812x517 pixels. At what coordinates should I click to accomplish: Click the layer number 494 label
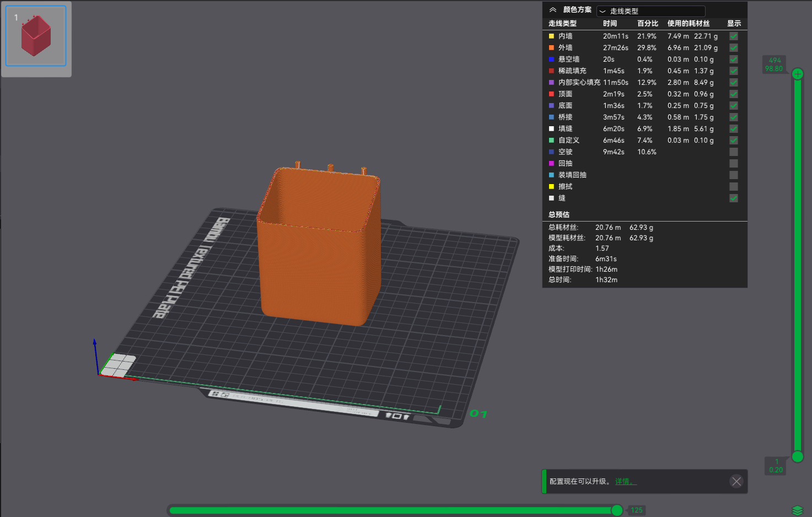point(775,60)
